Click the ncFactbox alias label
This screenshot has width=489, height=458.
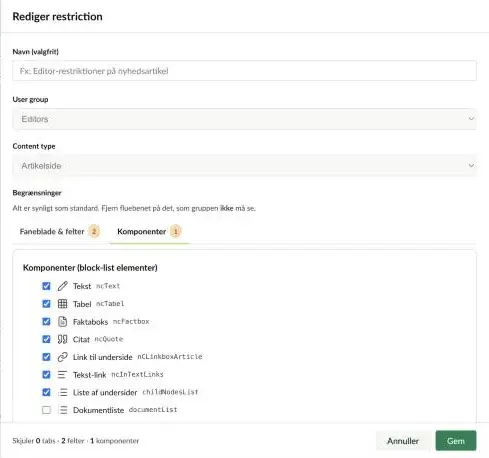131,321
